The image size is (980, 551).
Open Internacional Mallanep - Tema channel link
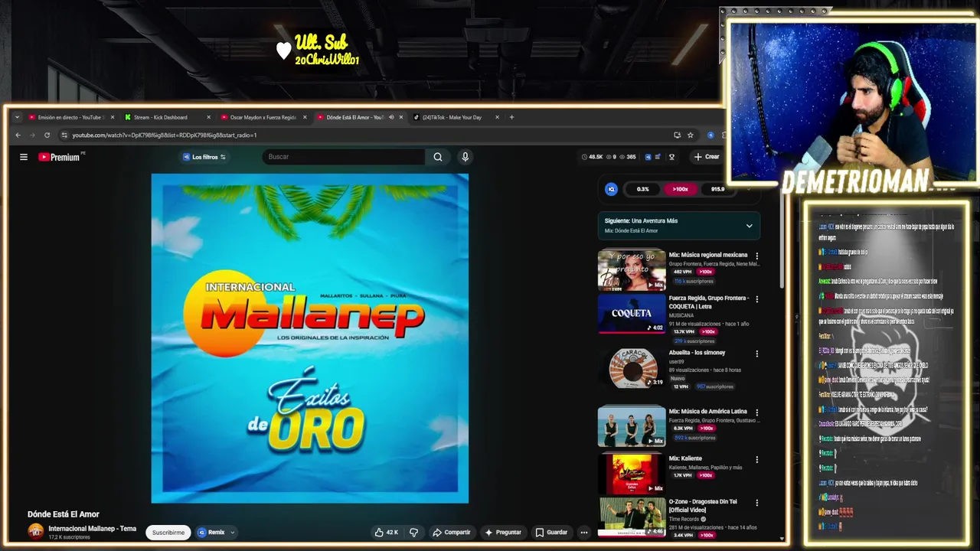click(x=92, y=529)
